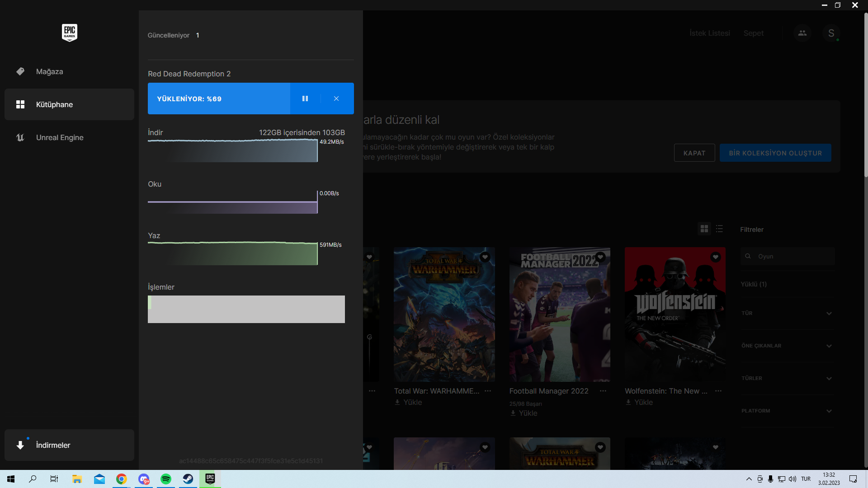Open Total War: WARHAMMER more options menu
The image size is (868, 488).
click(x=488, y=391)
